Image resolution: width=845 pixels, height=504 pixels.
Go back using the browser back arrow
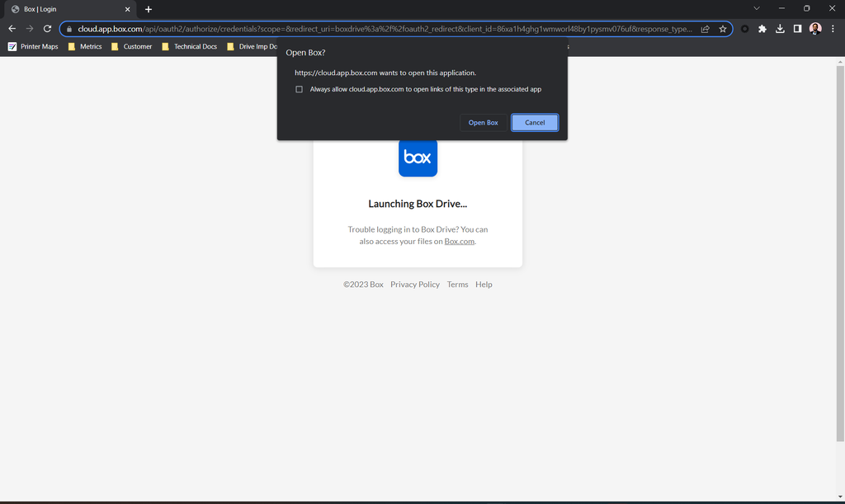pyautogui.click(x=12, y=28)
